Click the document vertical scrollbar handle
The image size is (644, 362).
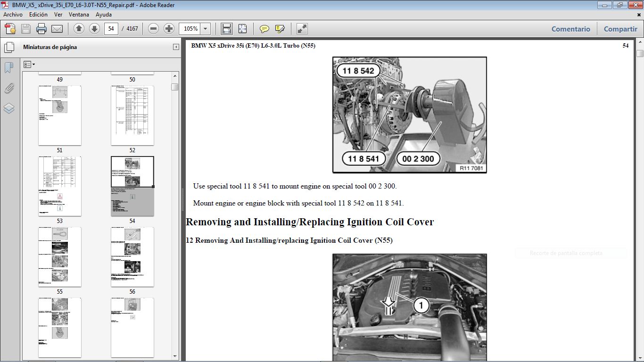pyautogui.click(x=640, y=53)
